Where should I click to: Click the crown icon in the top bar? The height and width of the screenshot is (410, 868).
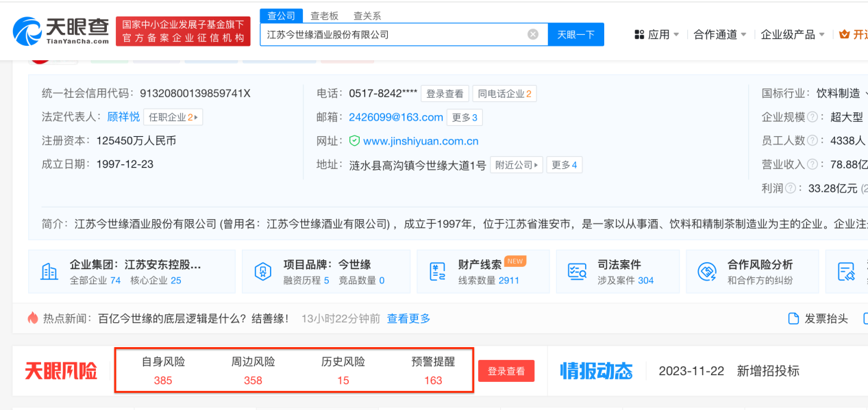[x=844, y=34]
